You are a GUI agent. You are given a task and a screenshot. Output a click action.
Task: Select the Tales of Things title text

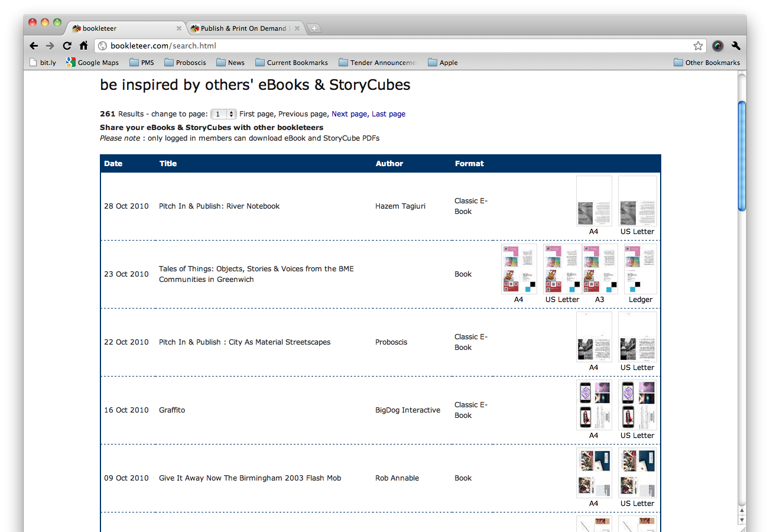point(256,274)
